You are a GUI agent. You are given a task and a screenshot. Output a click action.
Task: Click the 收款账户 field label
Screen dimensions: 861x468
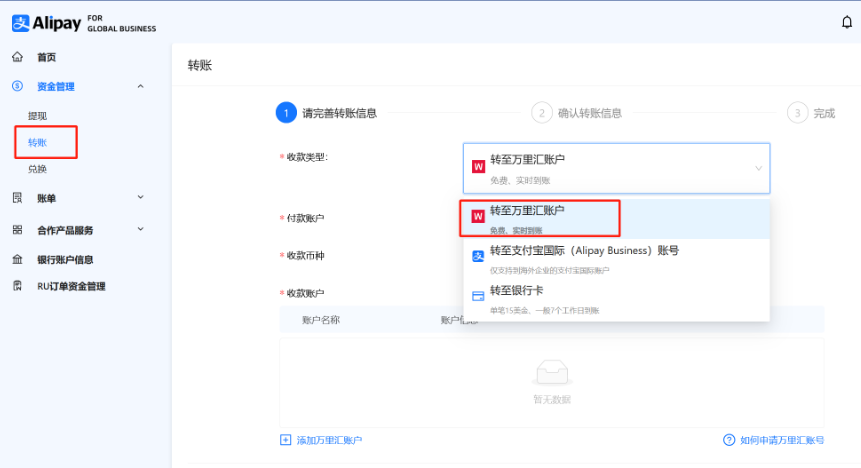click(305, 293)
